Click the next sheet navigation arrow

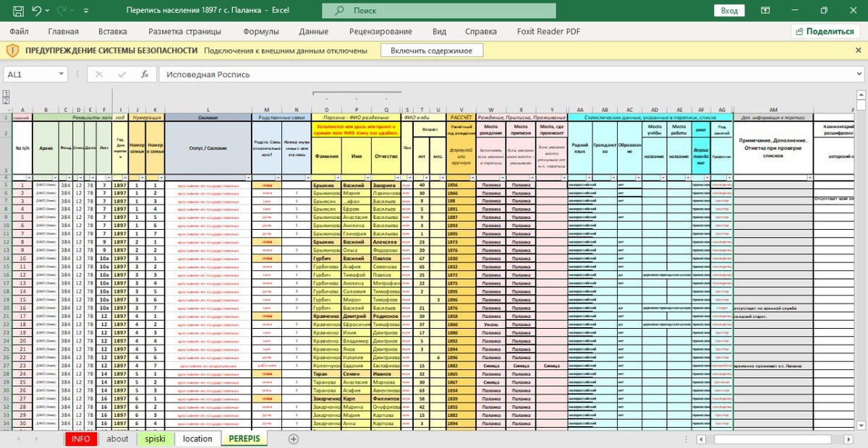point(38,439)
